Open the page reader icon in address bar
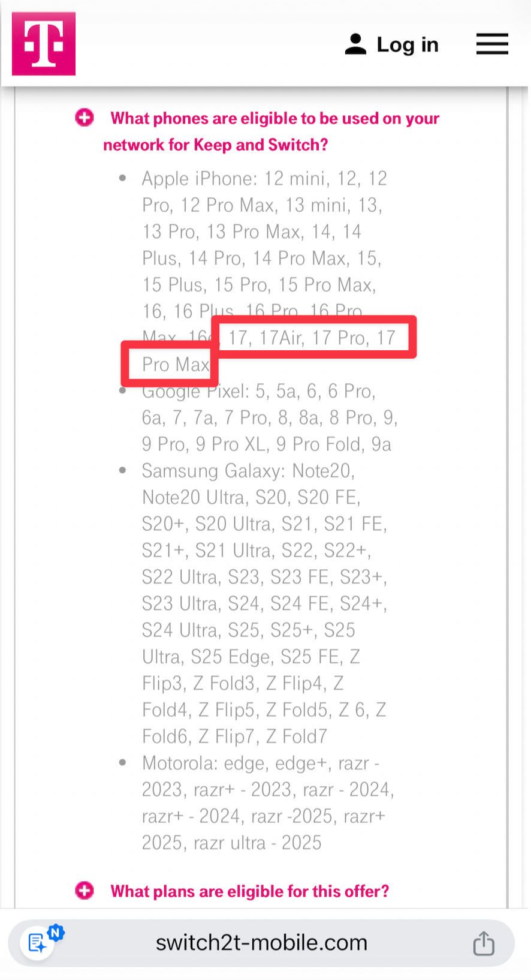Screen dimensions: 531x980 [x=37, y=943]
